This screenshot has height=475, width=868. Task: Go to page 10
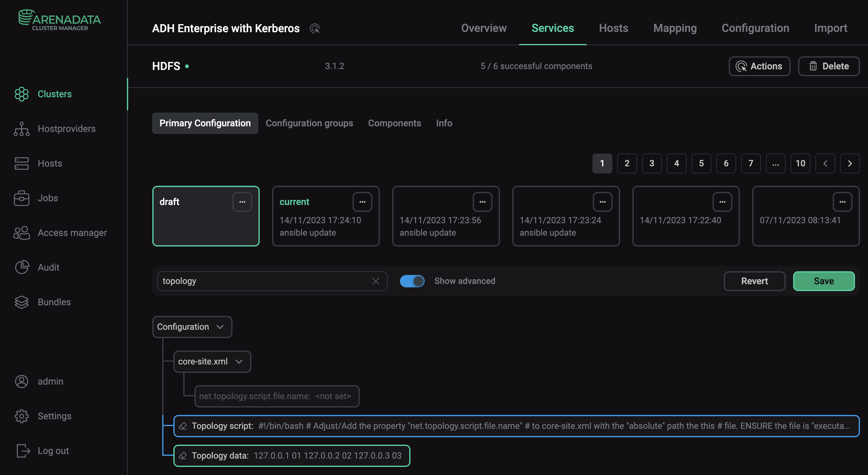click(800, 163)
